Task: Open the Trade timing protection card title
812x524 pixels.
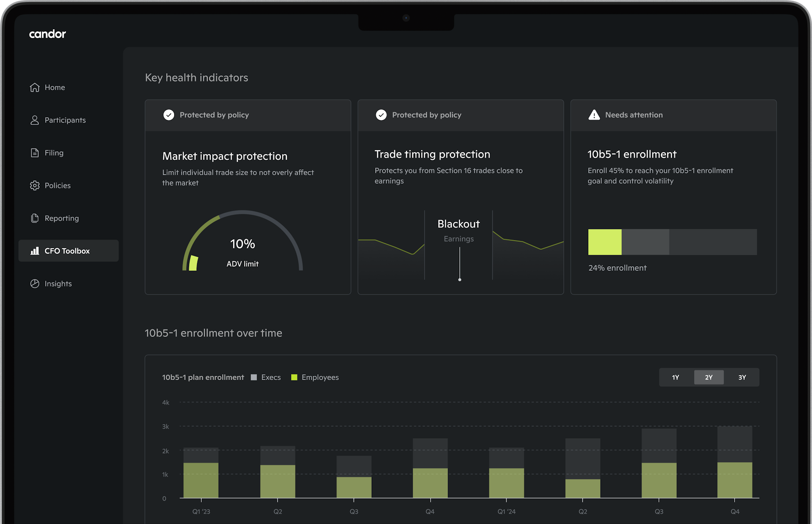Action: click(x=432, y=154)
